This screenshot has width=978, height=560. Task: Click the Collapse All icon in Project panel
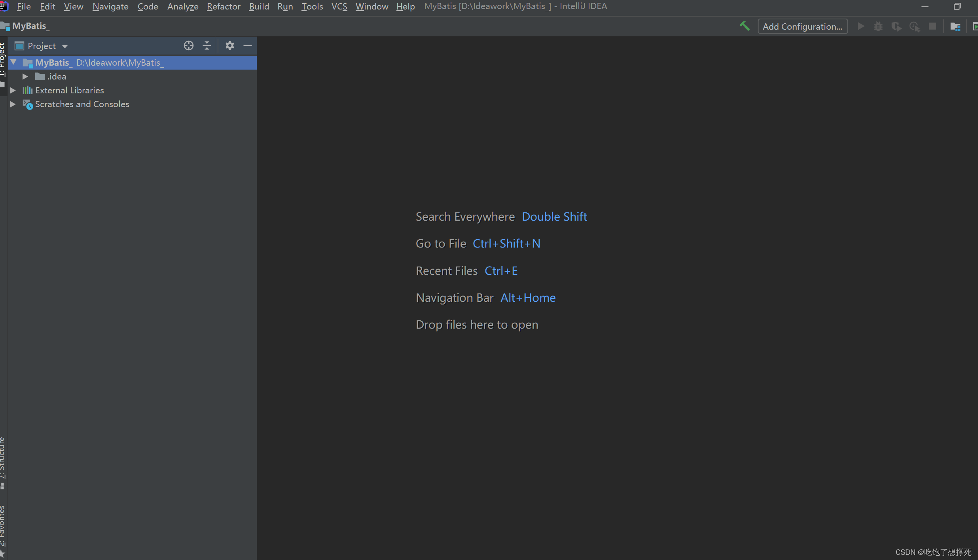point(207,45)
